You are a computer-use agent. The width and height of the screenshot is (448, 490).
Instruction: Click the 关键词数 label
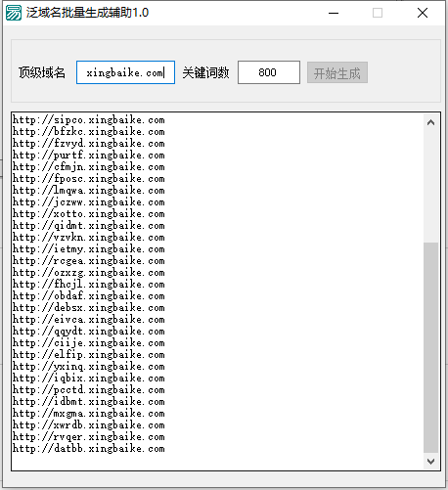[205, 72]
